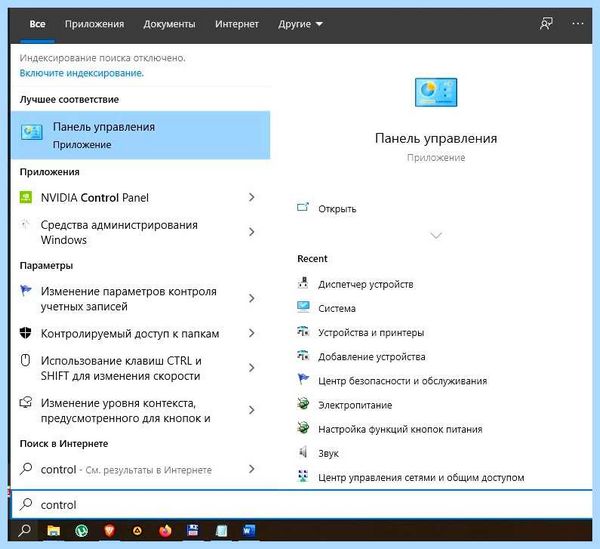Click the shield icon for controlled folder access

tap(25, 333)
